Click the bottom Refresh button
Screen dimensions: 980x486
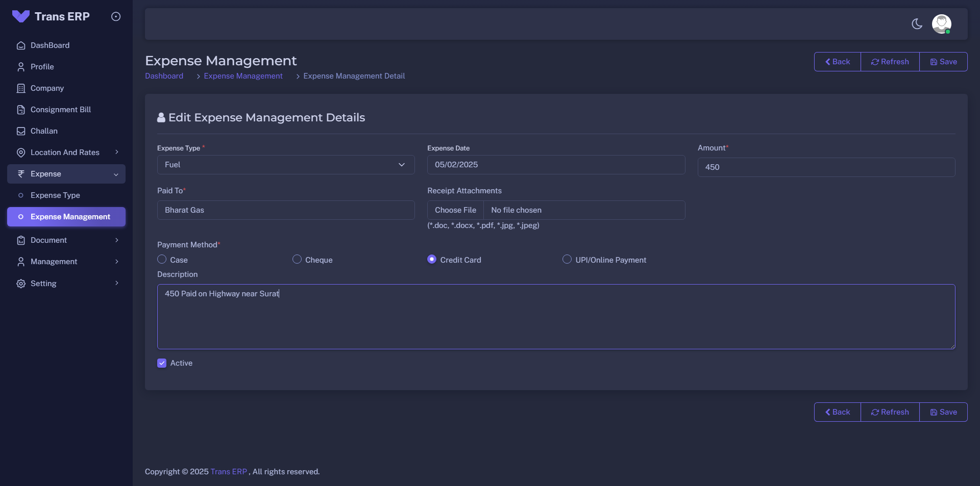tap(890, 412)
